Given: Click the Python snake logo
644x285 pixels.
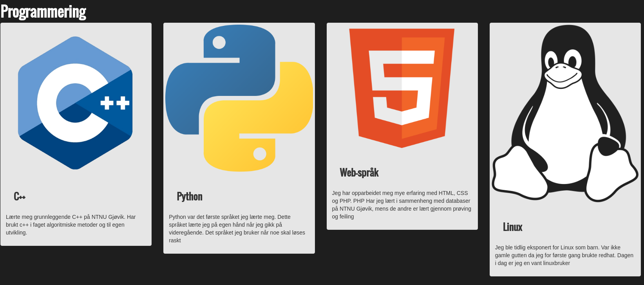Looking at the screenshot, I should [239, 98].
